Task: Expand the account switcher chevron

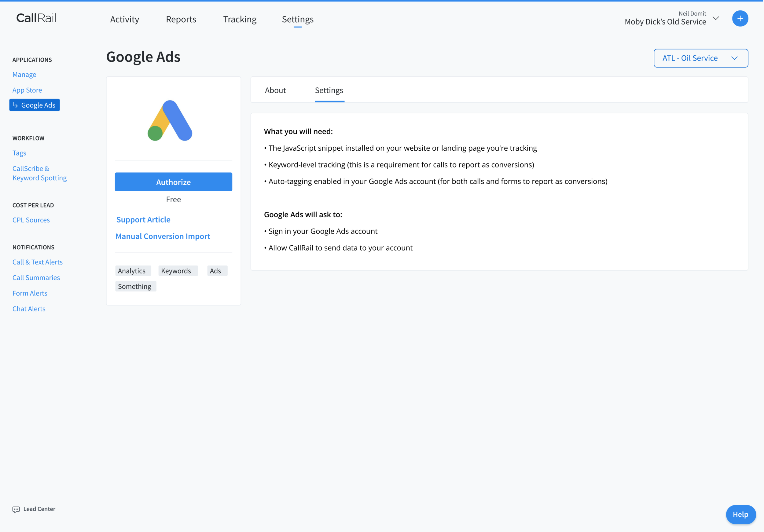Action: 716,18
